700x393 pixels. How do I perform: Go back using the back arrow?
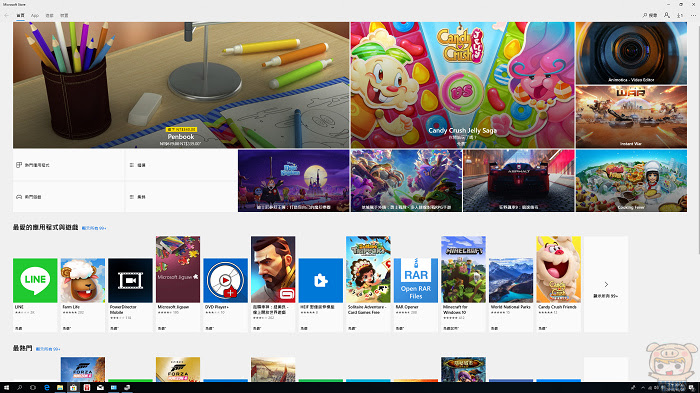pos(6,15)
